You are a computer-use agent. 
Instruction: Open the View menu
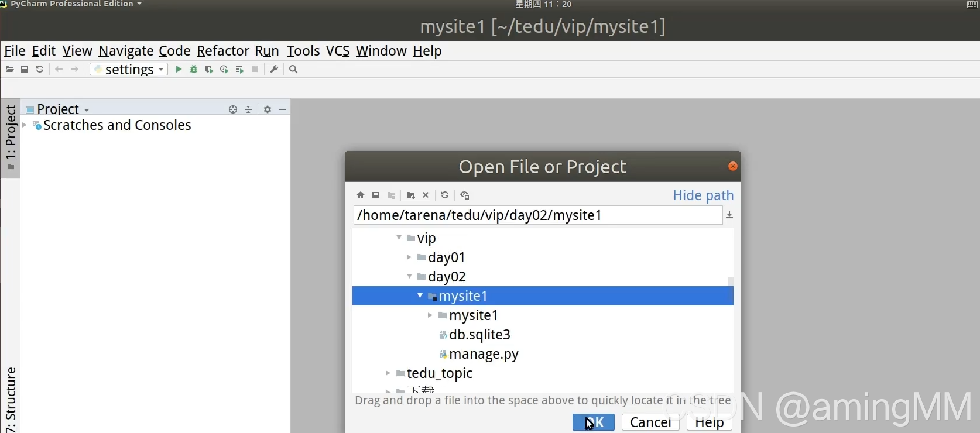77,51
